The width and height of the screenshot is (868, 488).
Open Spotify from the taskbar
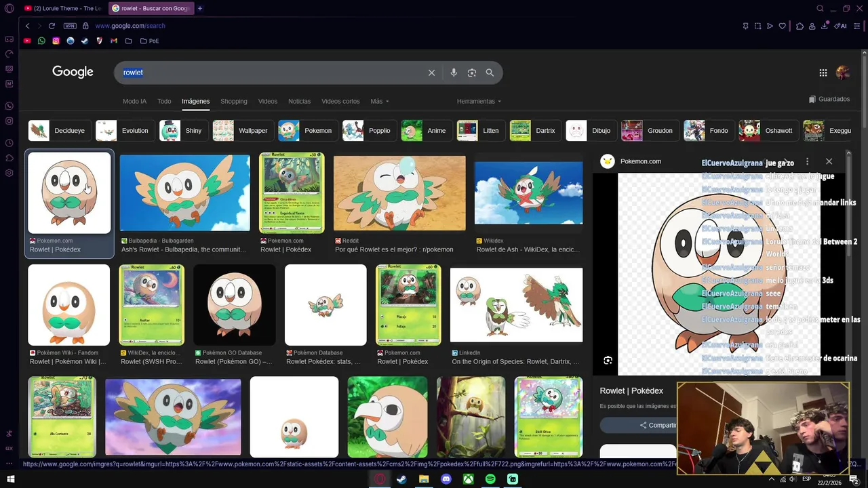tap(490, 479)
